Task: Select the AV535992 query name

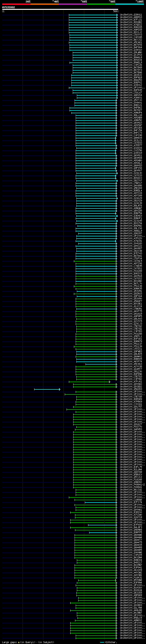Action: tap(8, 8)
